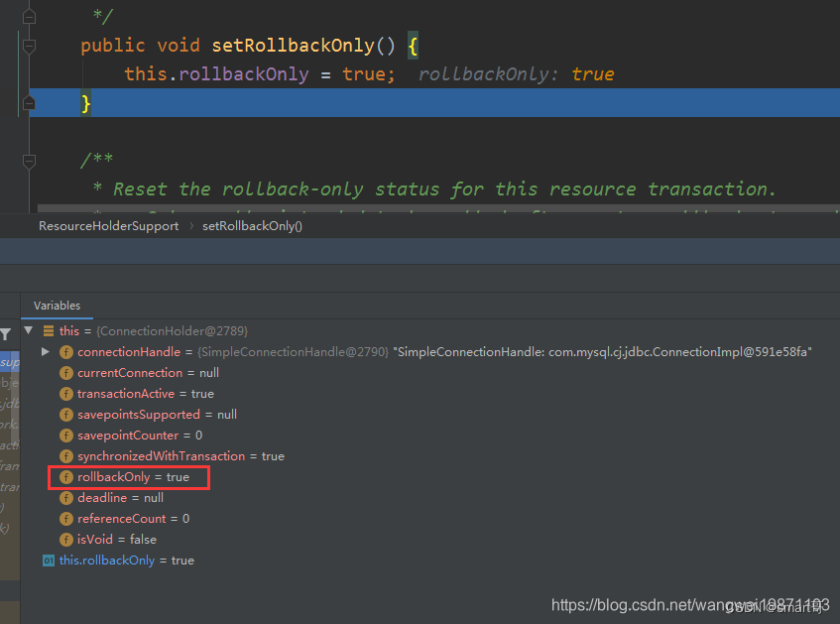Collapse the Javadoc comment starting with /**
This screenshot has width=840, height=624.
[30, 161]
